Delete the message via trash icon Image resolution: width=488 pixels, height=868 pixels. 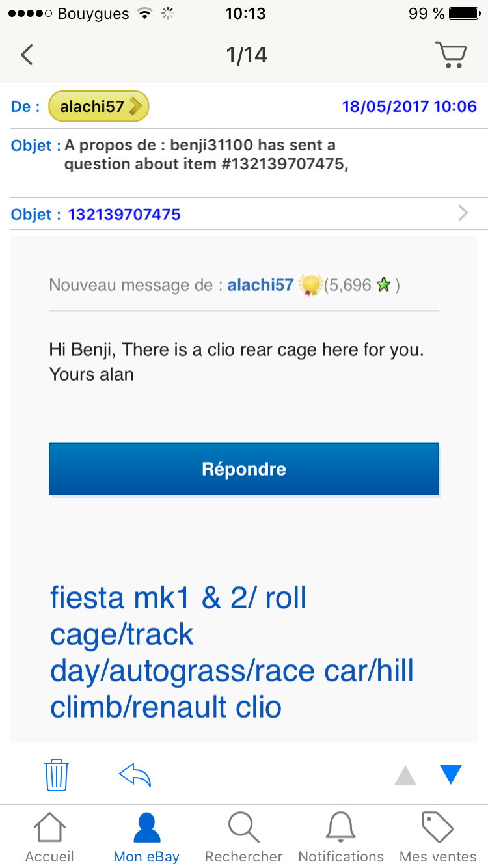(x=56, y=774)
